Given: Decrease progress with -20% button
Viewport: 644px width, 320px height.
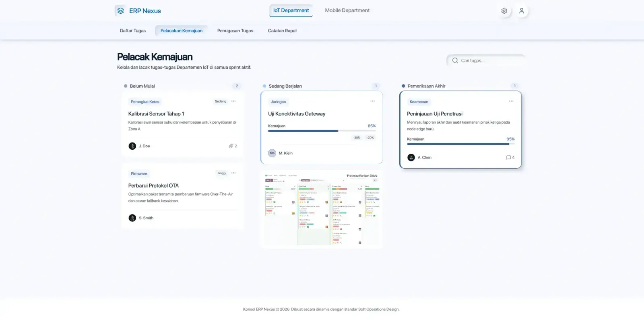Looking at the screenshot, I should (357, 138).
